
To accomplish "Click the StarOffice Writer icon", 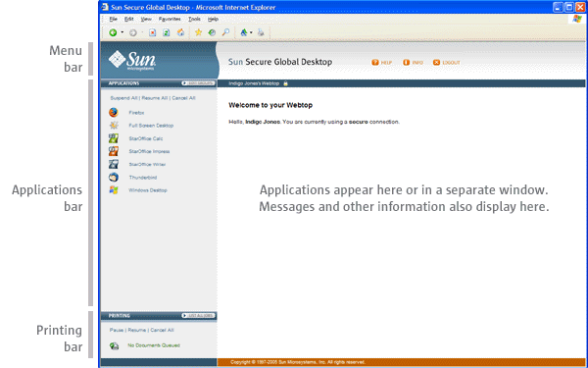I will [x=114, y=164].
